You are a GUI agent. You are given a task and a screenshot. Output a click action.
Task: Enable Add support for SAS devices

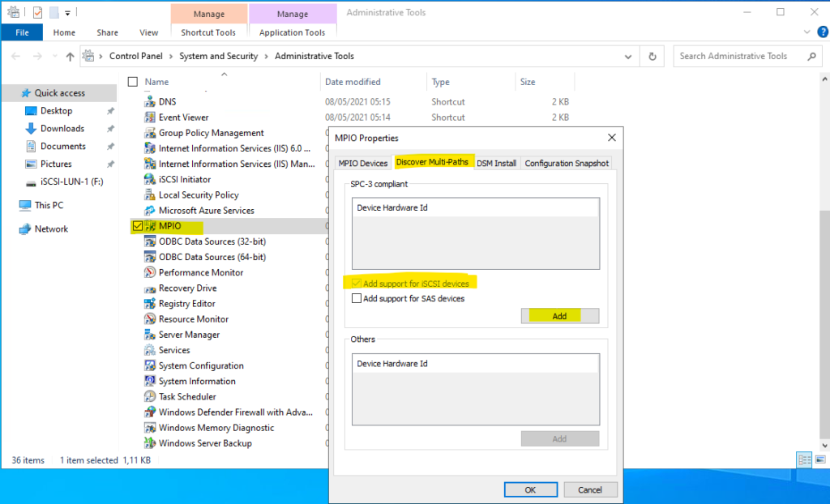pyautogui.click(x=357, y=298)
